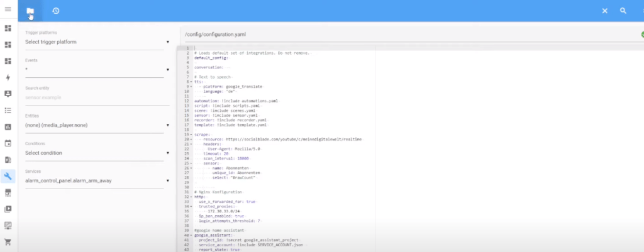644x252 pixels.
Task: Click the history clock icon in top bar
Action: click(56, 11)
